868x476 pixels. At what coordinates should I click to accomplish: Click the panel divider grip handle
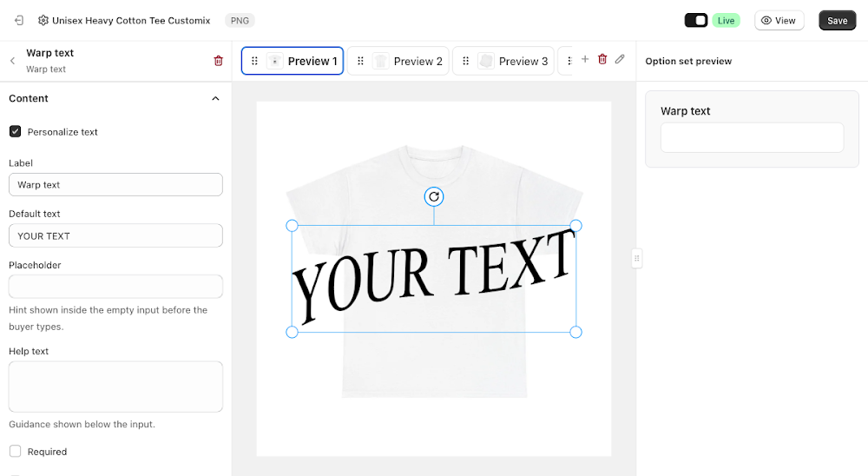click(636, 258)
